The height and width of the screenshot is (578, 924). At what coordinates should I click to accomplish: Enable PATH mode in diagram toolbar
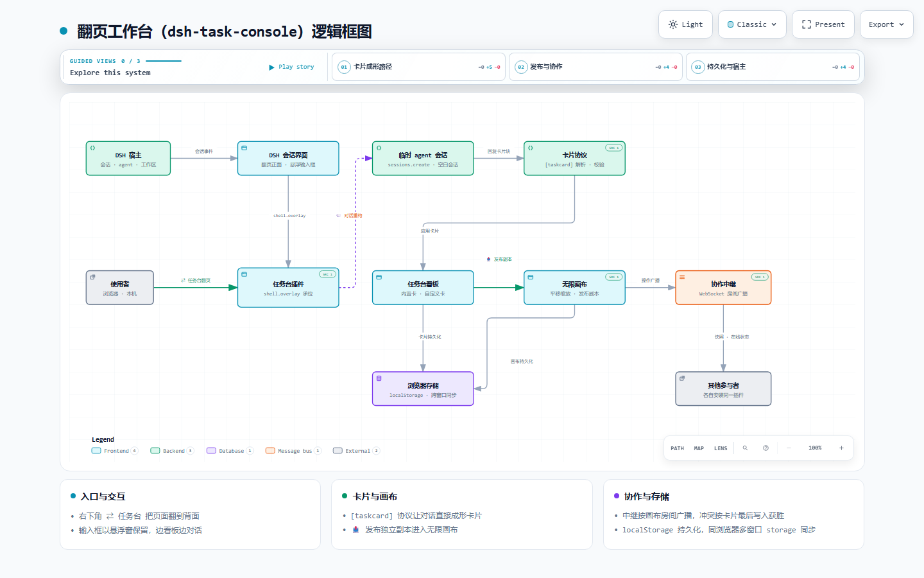click(677, 448)
